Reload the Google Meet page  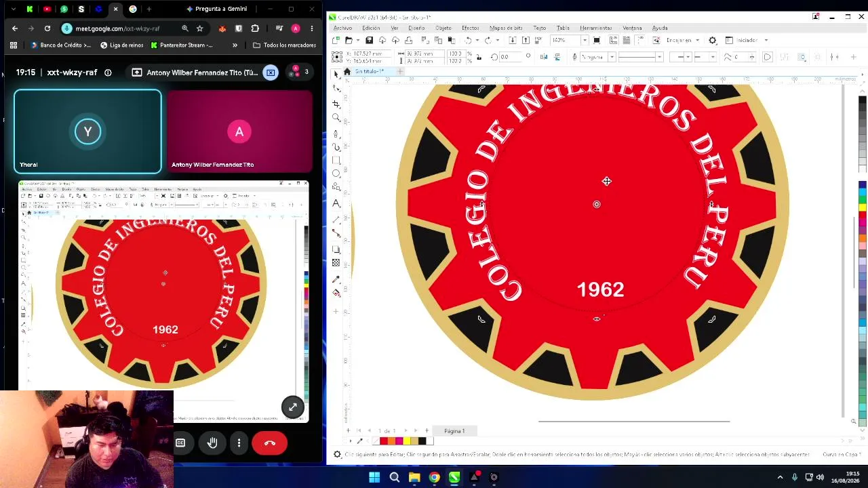pyautogui.click(x=47, y=28)
